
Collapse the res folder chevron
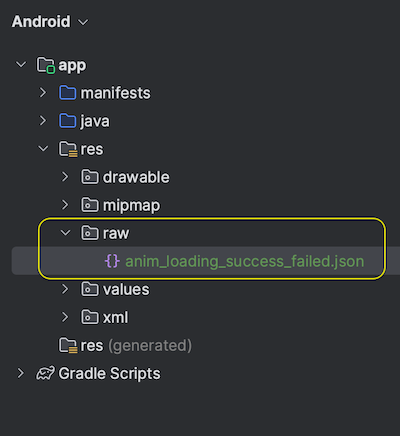click(x=43, y=148)
